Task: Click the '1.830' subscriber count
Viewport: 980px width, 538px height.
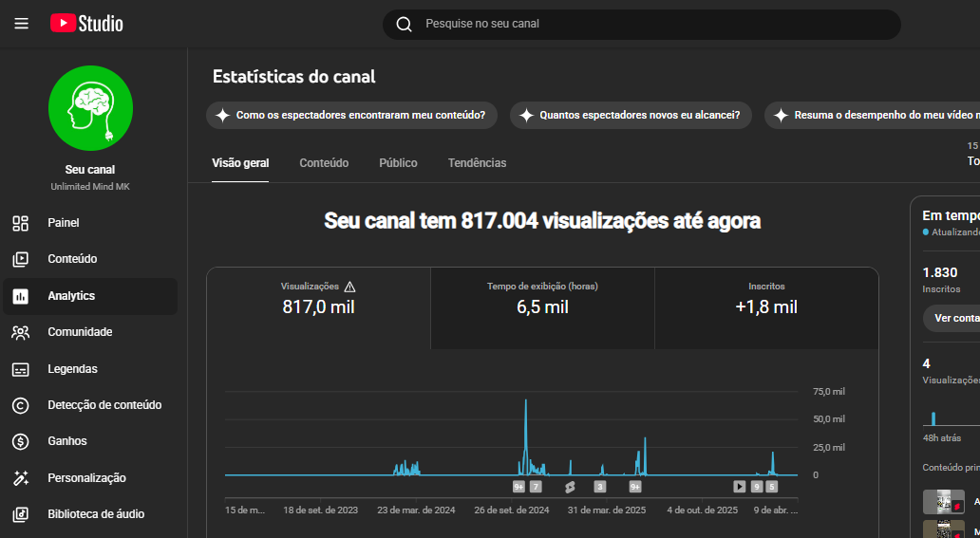Action: pyautogui.click(x=940, y=272)
